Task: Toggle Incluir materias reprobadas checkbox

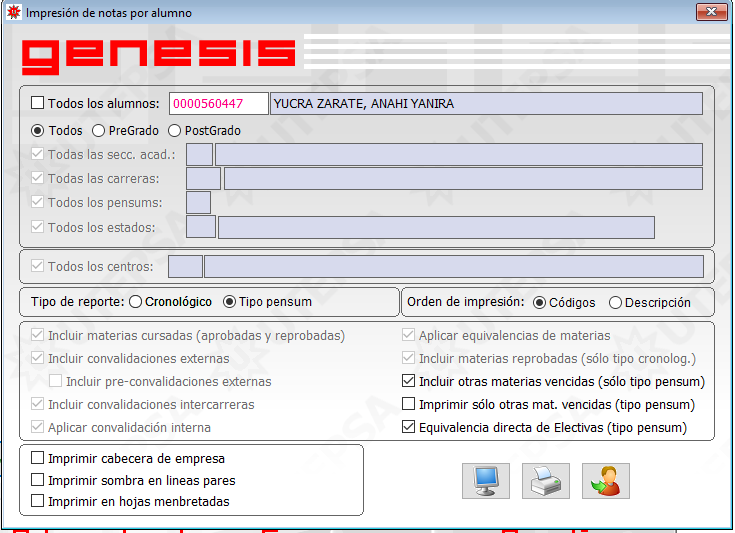Action: tap(409, 358)
